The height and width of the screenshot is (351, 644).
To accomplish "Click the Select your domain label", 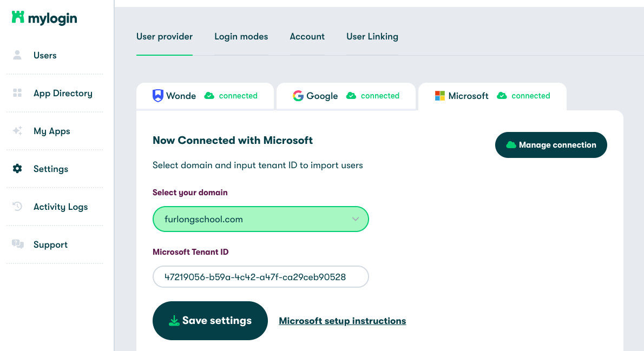I will (190, 193).
